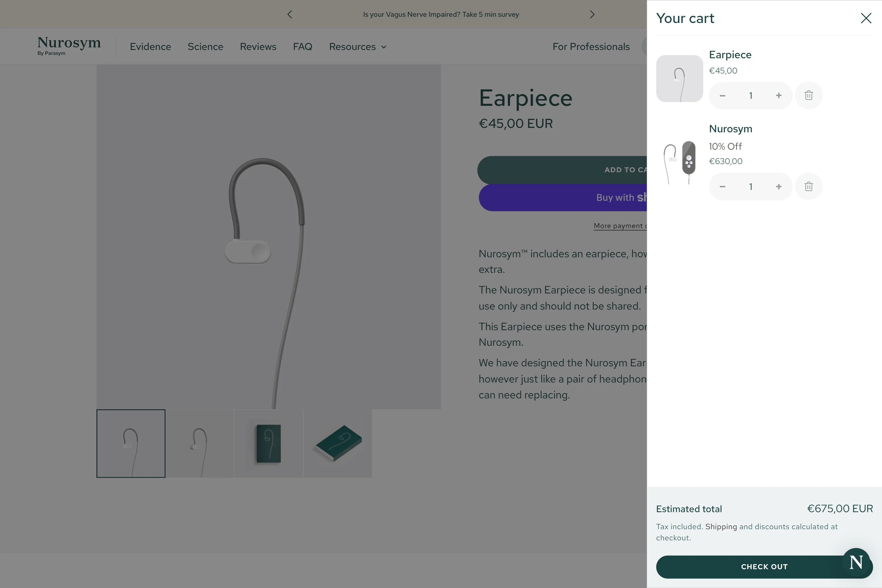This screenshot has width=882, height=588.
Task: Go to the Reviews page
Action: (x=258, y=46)
